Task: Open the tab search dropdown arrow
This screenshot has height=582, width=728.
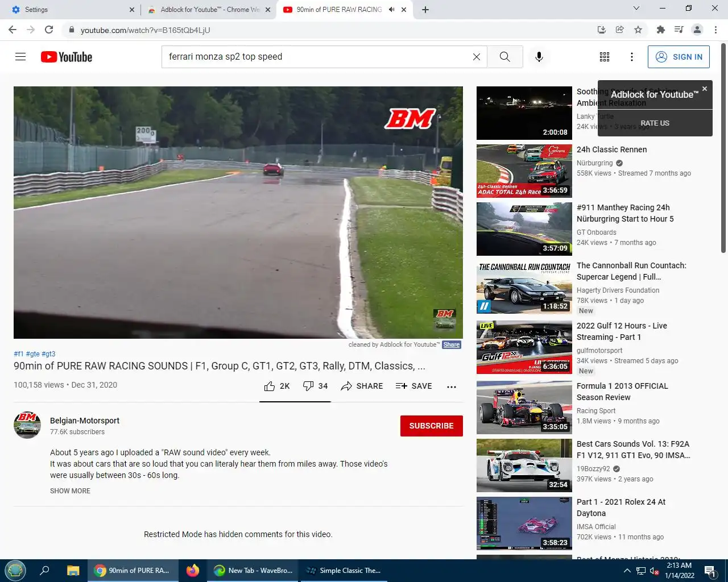Action: pyautogui.click(x=636, y=8)
